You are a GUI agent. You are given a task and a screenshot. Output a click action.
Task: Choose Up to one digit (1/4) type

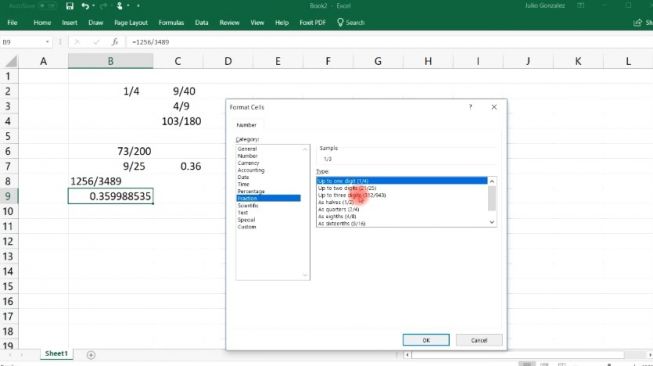pos(402,181)
